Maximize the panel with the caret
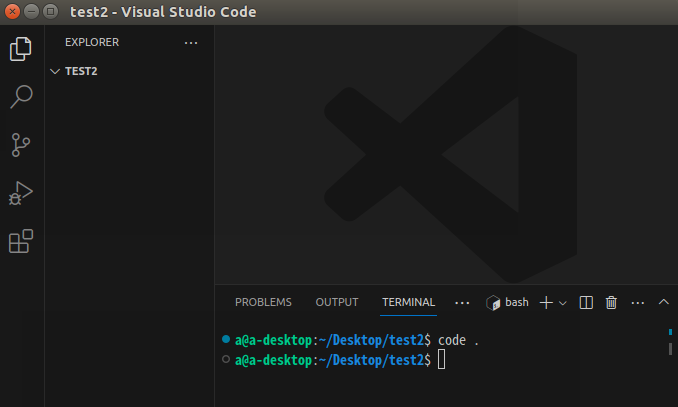678x407 pixels. [664, 302]
